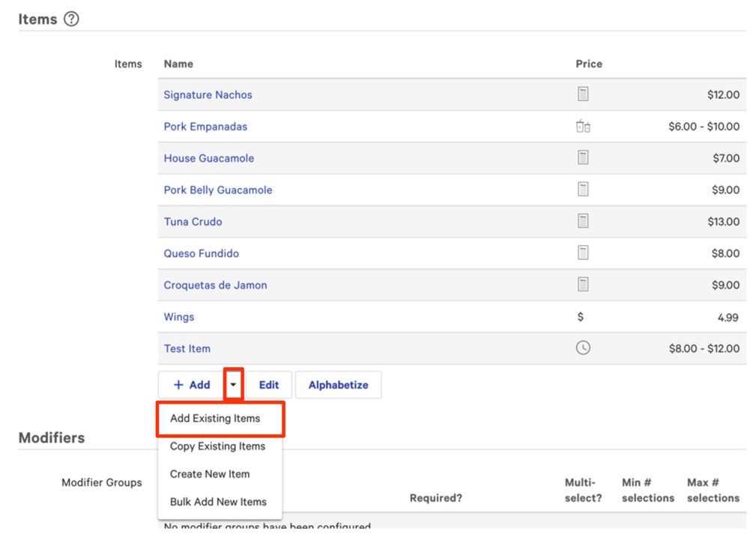Click the Alphabetize button
The image size is (756, 540).
click(338, 385)
